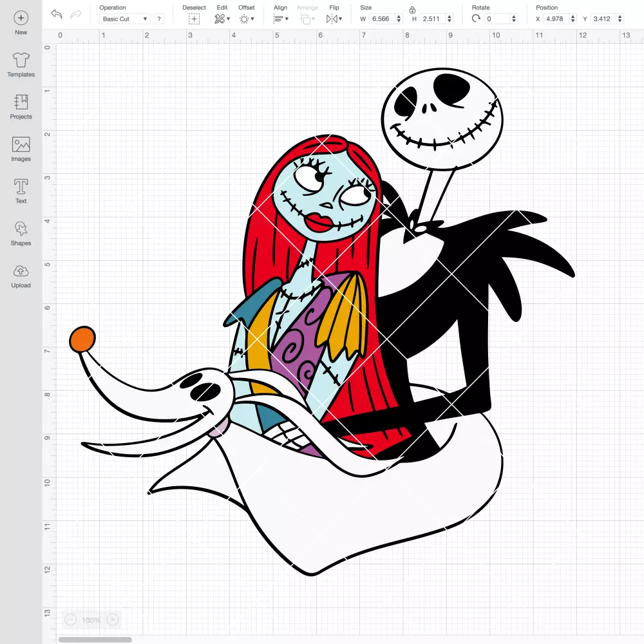Click the X position field
Screen dimensions: 644x644
(556, 19)
